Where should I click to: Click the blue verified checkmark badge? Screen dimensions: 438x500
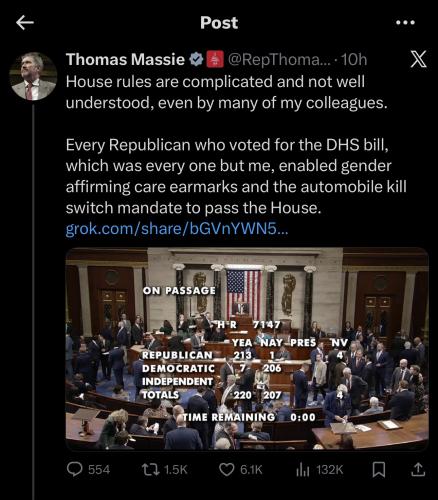point(196,60)
